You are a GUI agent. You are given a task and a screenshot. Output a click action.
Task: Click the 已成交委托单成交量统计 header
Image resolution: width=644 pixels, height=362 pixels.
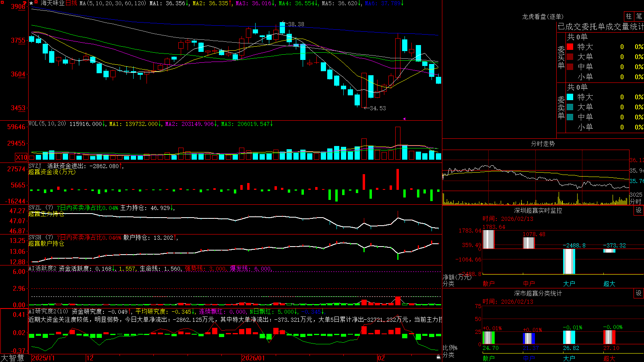(x=601, y=27)
